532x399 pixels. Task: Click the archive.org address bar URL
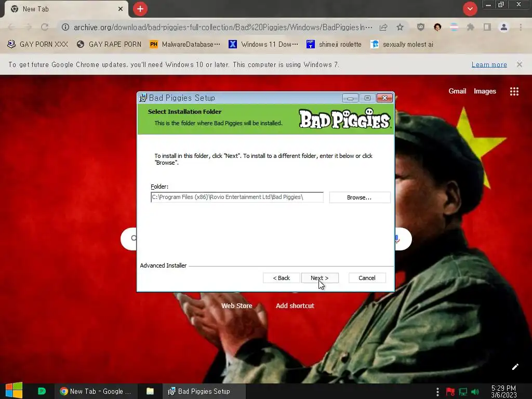223,27
